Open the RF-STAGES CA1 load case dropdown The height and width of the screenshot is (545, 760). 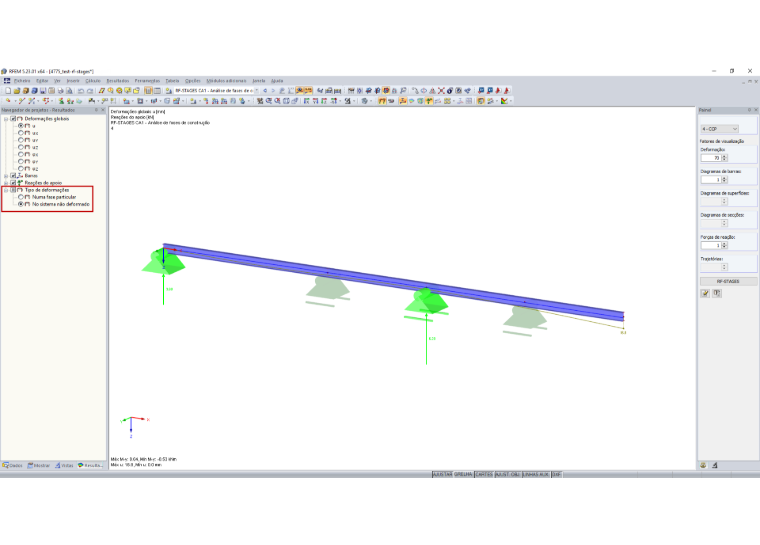pos(256,91)
